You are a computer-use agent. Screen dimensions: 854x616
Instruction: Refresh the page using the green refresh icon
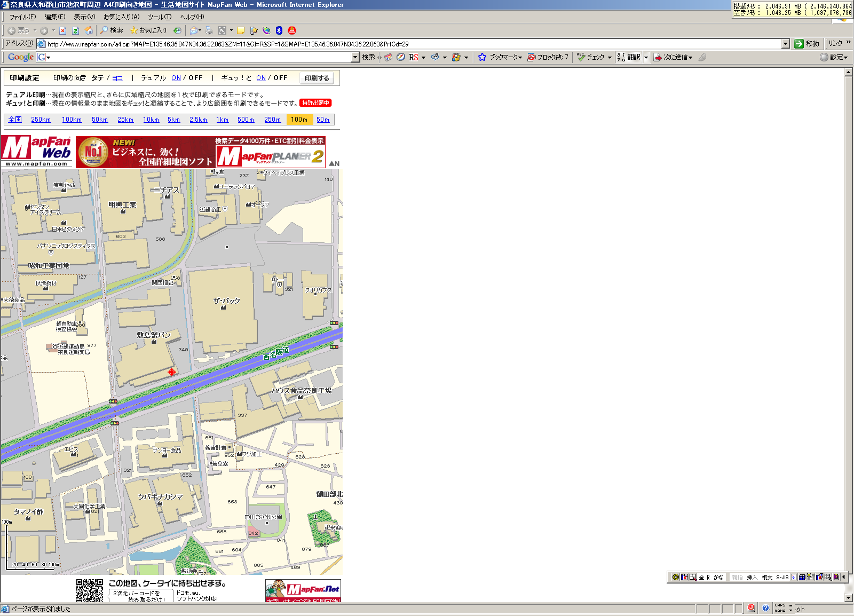(x=75, y=30)
